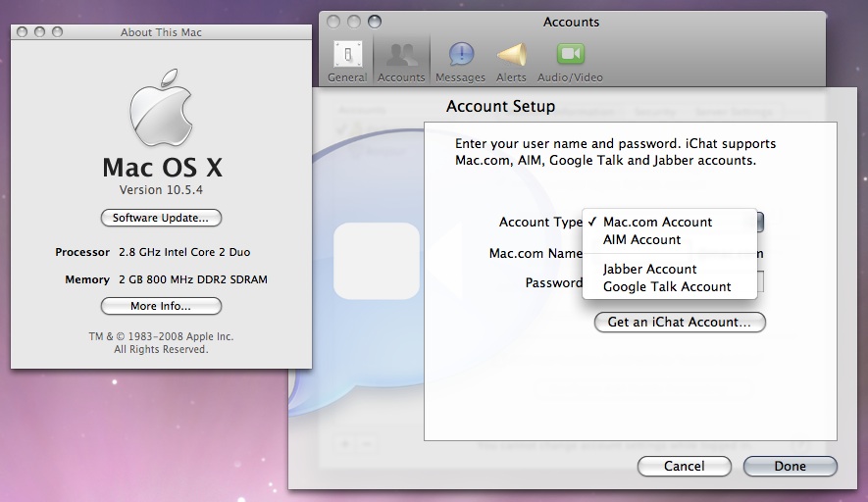Click the 'Mac OS X' title text

coord(162,167)
